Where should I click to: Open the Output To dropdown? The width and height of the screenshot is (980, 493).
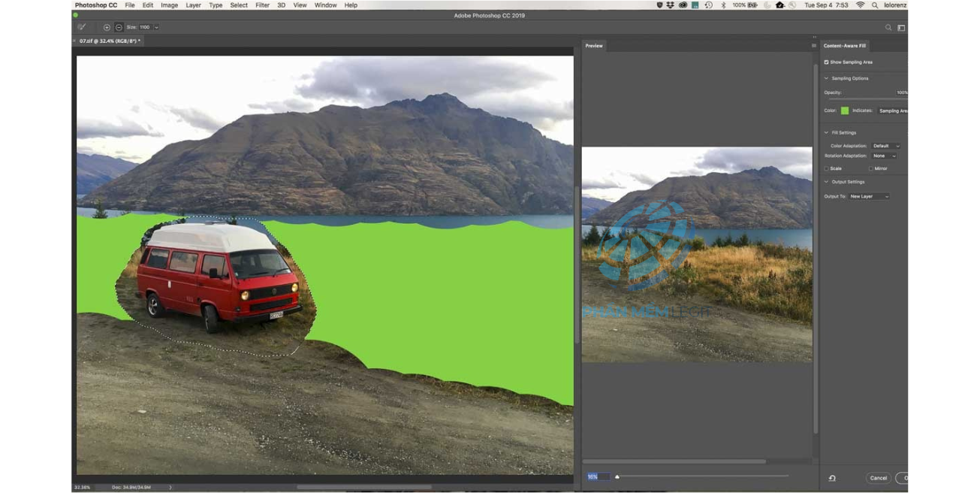(x=869, y=196)
